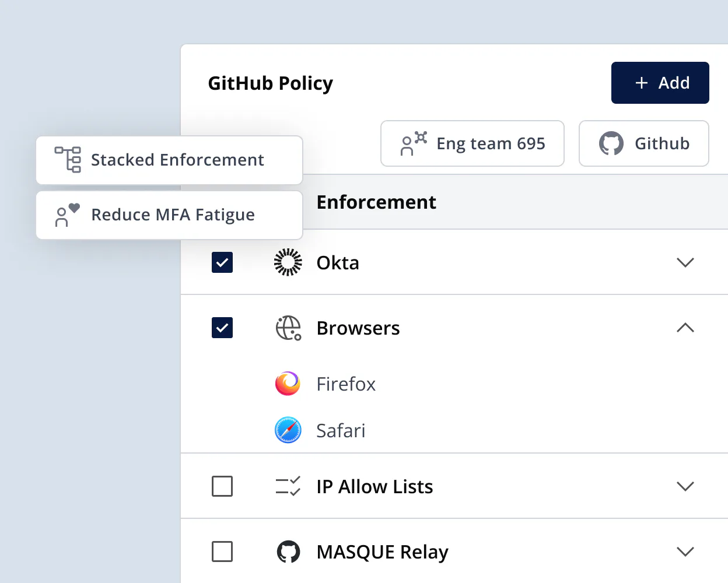Click the MASQUE Relay GitHub icon
Screen dimensions: 728x583
pos(288,552)
